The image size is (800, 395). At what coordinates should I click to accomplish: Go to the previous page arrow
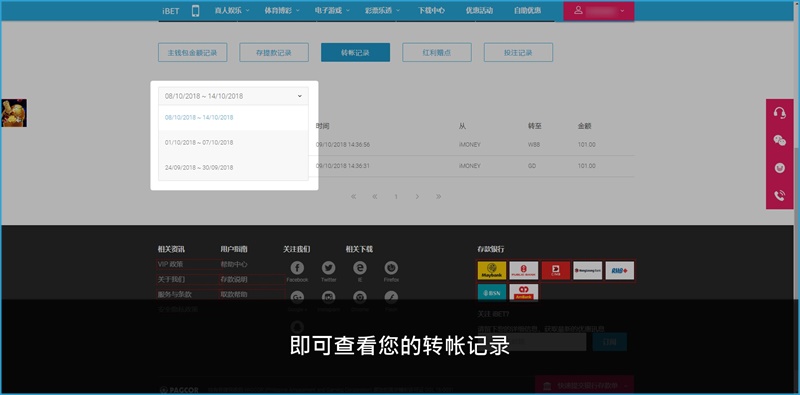click(x=374, y=196)
